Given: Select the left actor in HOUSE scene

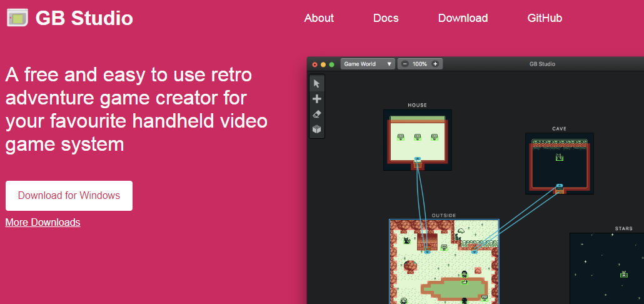Looking at the screenshot, I should point(401,137).
